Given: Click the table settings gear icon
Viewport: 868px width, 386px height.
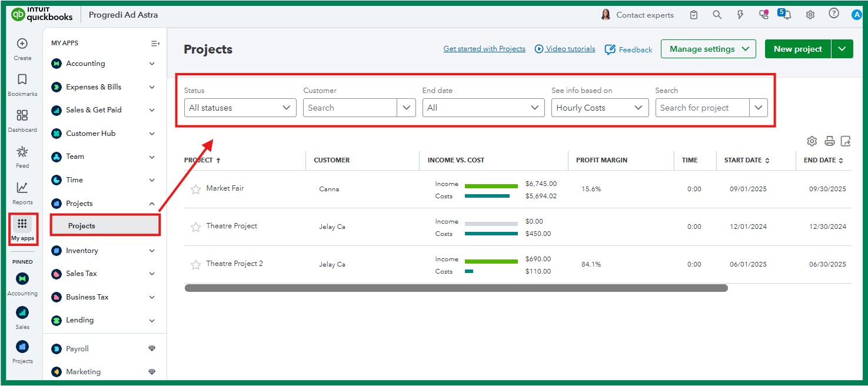Looking at the screenshot, I should coord(812,141).
